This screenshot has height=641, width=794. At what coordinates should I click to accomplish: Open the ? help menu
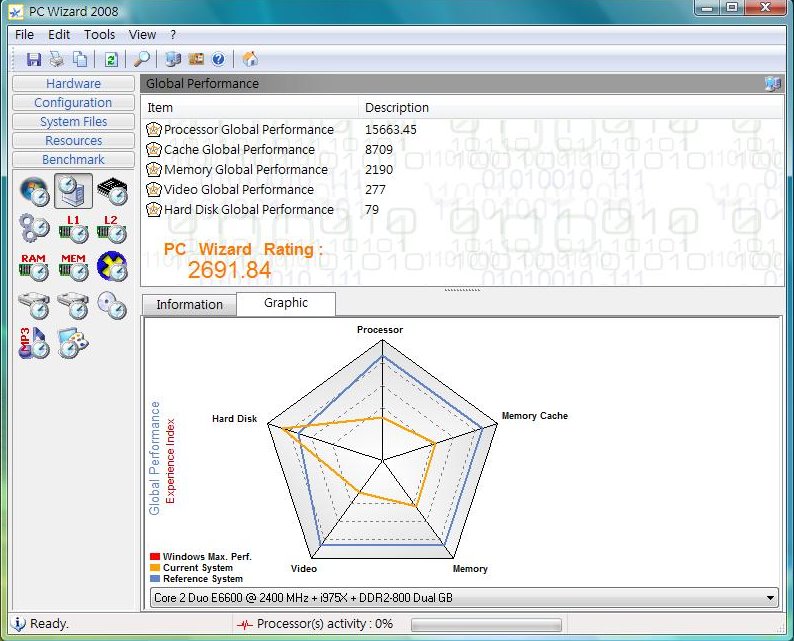coord(173,34)
